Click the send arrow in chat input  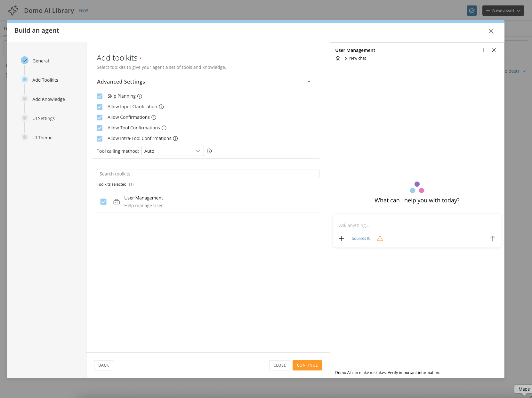492,239
